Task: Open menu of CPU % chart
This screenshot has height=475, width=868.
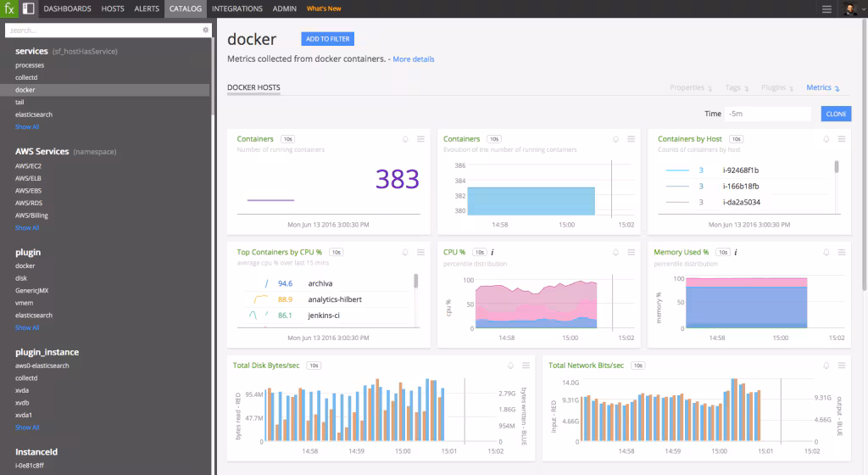Action: 631,252
